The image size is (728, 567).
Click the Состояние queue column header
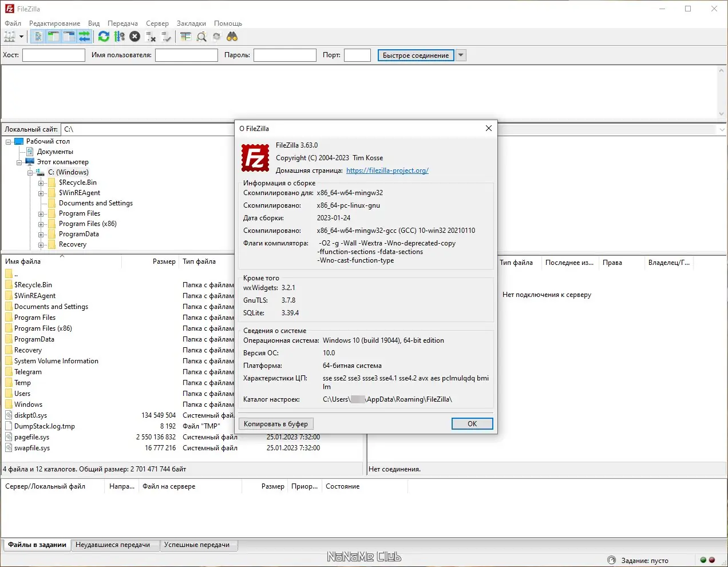(365, 486)
